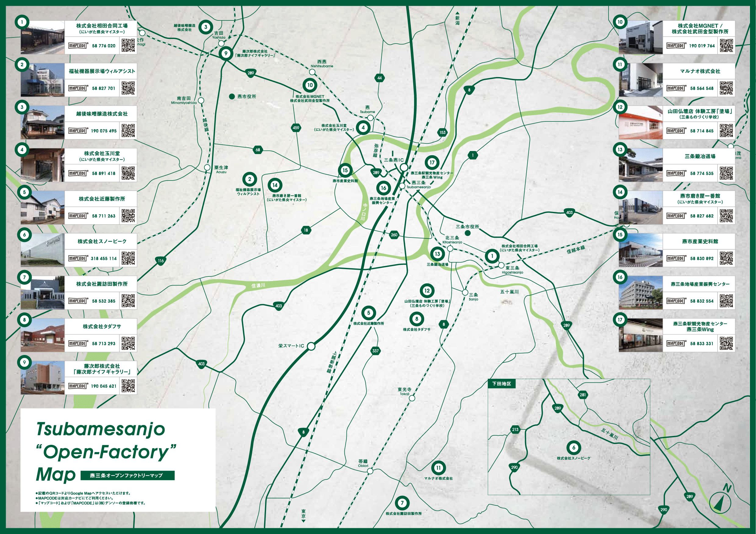756x534 pixels.
Task: Click the 燕三条オープンファクトリーマップ green banner
Action: click(x=127, y=476)
